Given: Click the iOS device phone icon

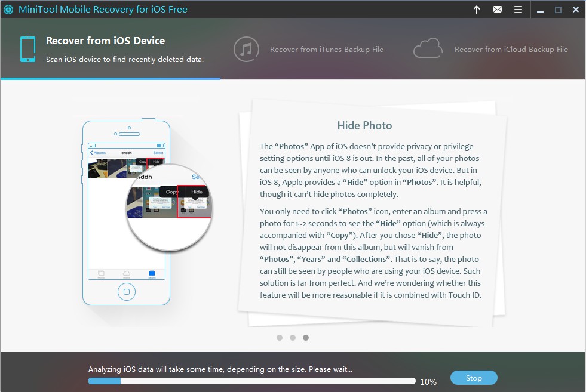Looking at the screenshot, I should coord(27,50).
